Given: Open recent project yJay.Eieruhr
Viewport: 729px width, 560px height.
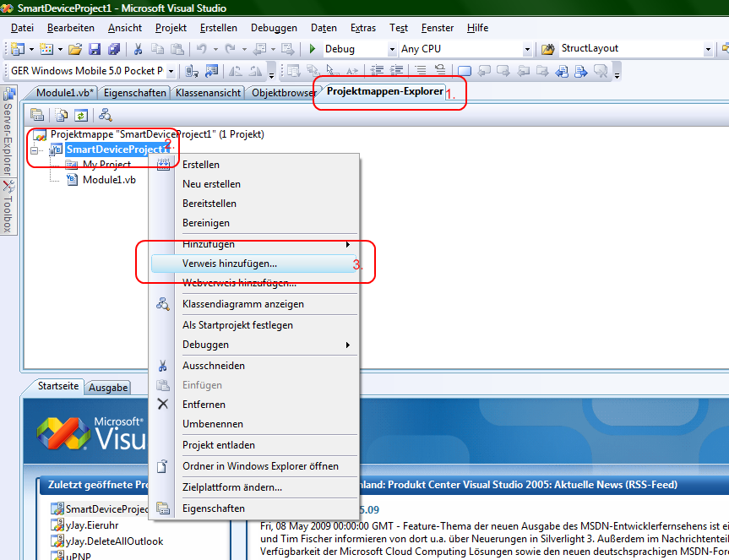Looking at the screenshot, I should point(91,525).
